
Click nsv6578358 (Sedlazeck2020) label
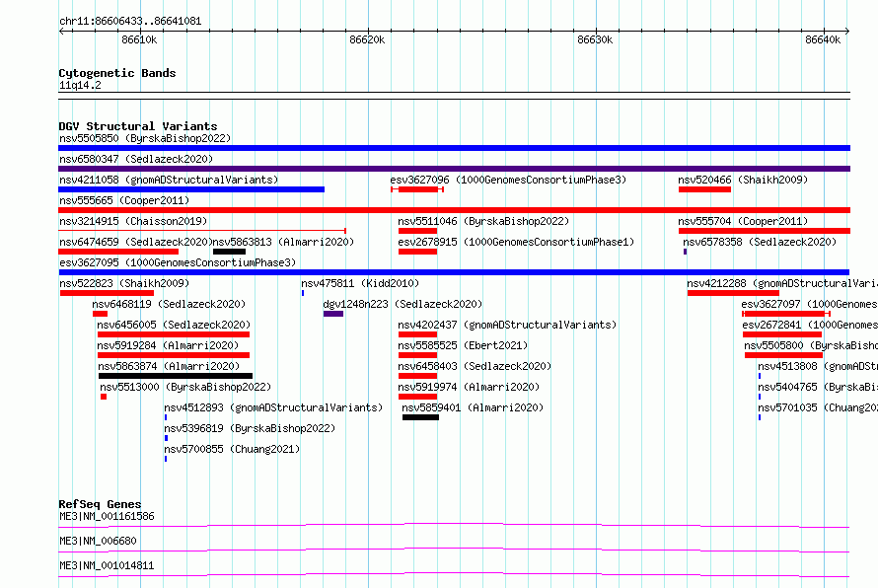(x=760, y=242)
